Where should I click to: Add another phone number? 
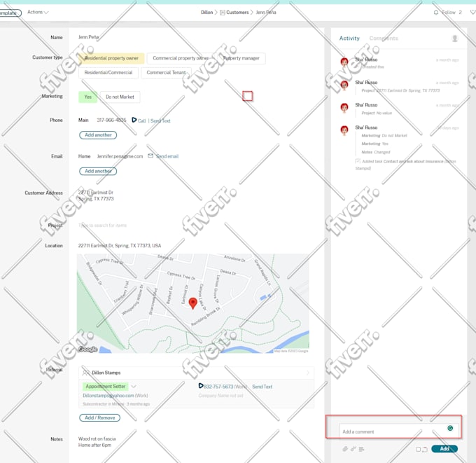pyautogui.click(x=98, y=135)
